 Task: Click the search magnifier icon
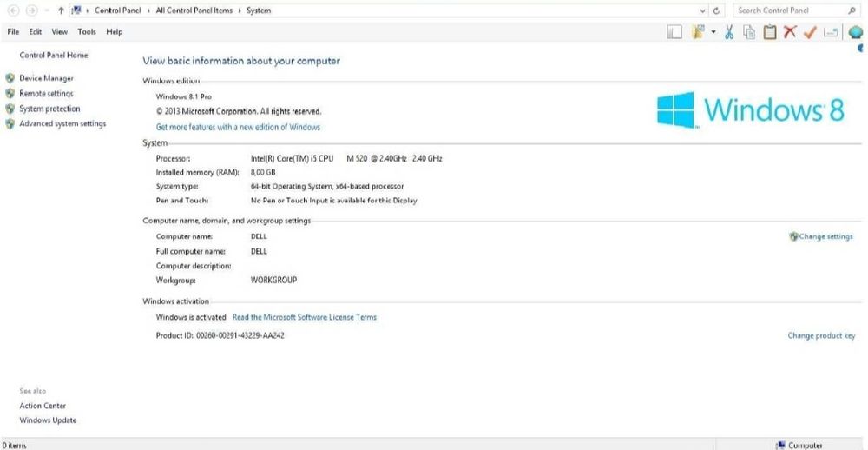coord(852,10)
